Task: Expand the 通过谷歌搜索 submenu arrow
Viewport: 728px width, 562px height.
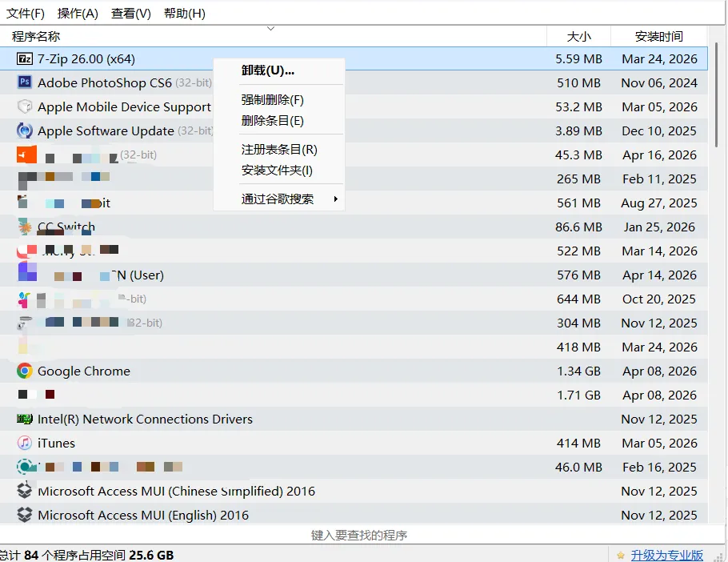Action: (336, 199)
